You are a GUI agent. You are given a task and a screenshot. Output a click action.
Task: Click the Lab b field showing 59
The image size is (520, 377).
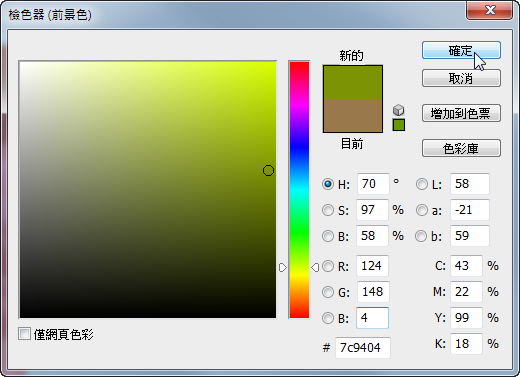coord(470,236)
